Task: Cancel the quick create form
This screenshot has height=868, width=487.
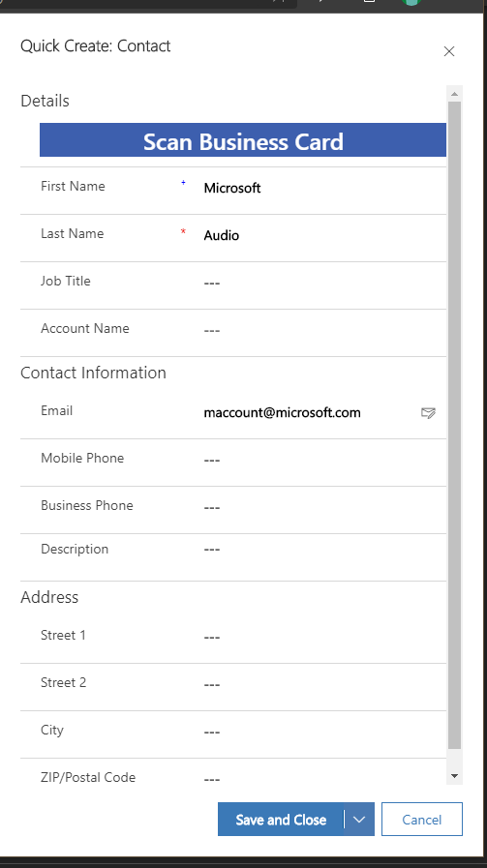Action: tap(421, 820)
